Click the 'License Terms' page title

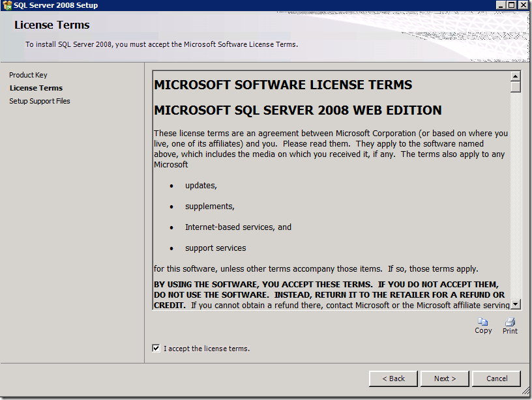[52, 25]
